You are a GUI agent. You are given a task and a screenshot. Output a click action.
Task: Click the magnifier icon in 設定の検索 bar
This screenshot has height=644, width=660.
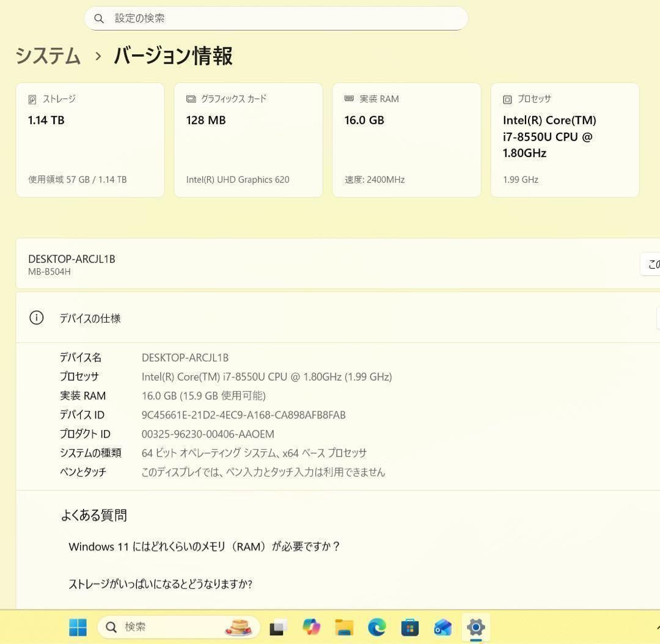(100, 18)
